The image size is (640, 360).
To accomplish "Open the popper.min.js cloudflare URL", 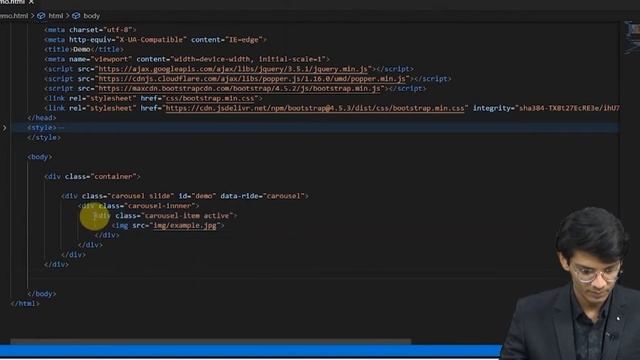I will tap(252, 79).
